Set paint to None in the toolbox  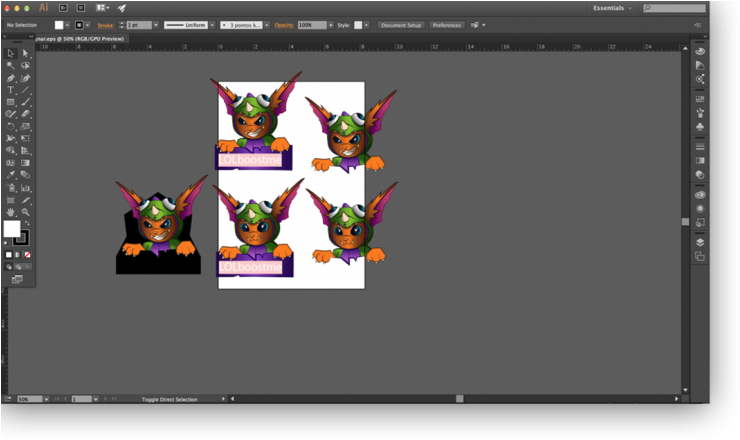click(27, 255)
